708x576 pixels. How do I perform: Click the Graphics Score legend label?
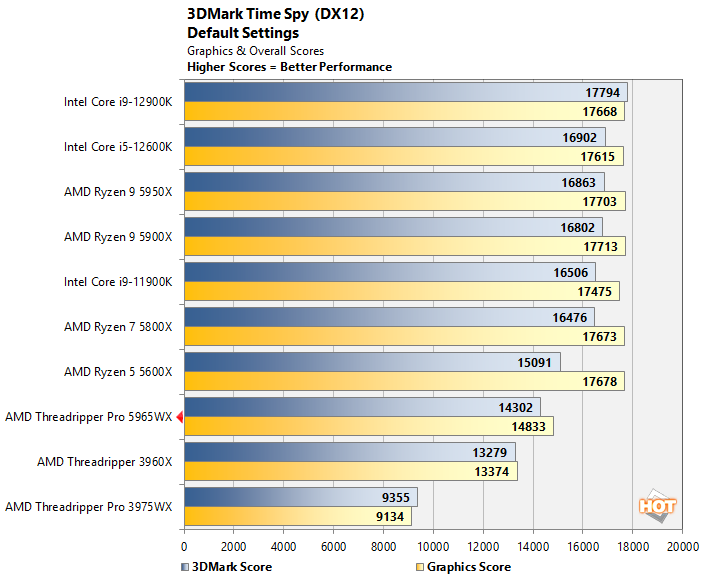pos(469,567)
